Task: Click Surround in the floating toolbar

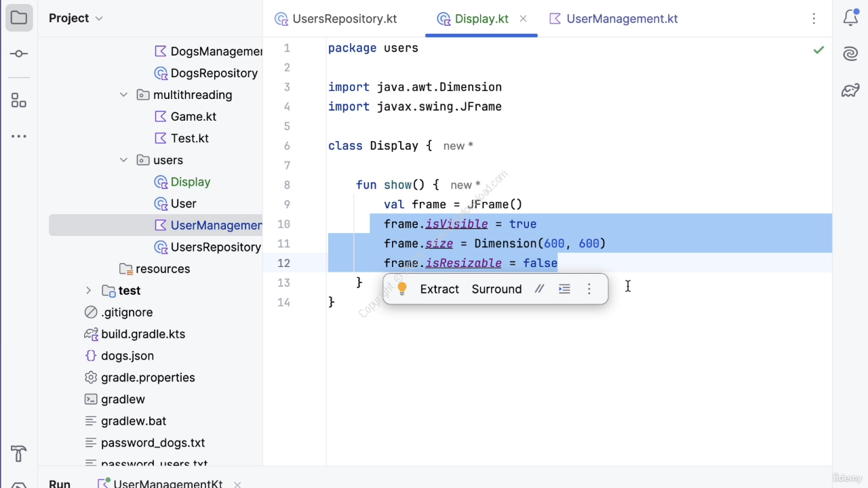Action: (496, 289)
